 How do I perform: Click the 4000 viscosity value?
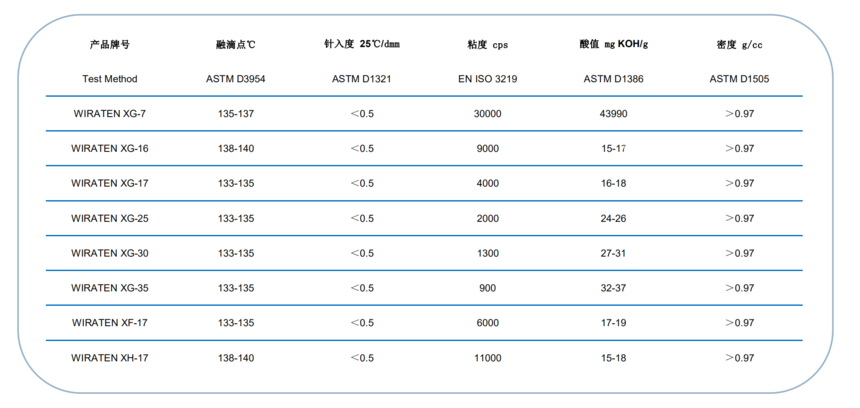488,183
